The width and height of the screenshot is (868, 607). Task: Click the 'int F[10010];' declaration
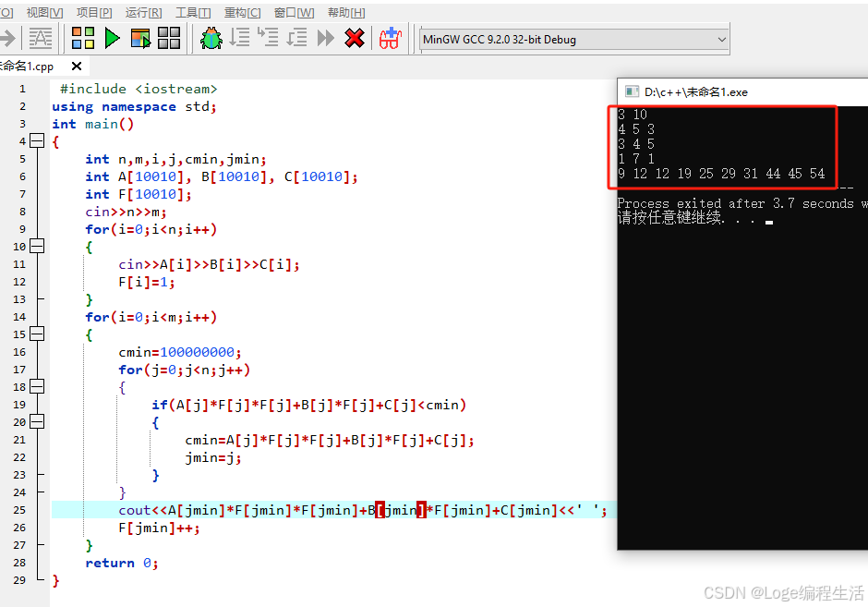tap(139, 194)
